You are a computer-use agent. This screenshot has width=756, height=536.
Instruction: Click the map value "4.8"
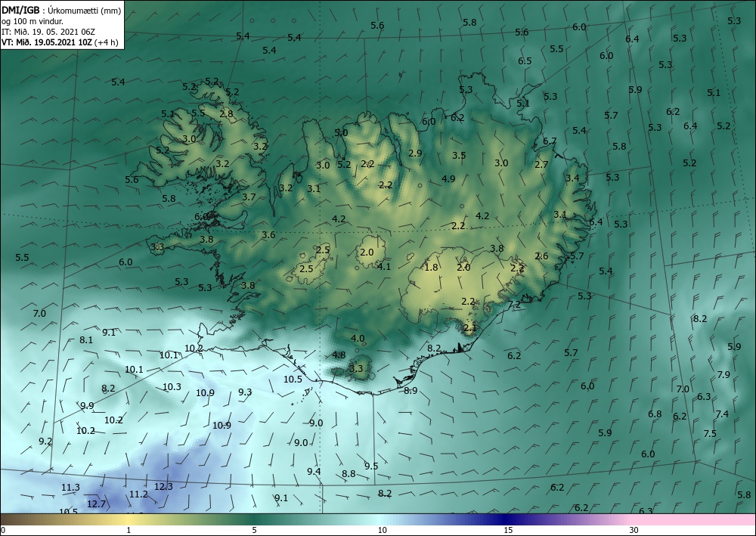click(x=339, y=355)
